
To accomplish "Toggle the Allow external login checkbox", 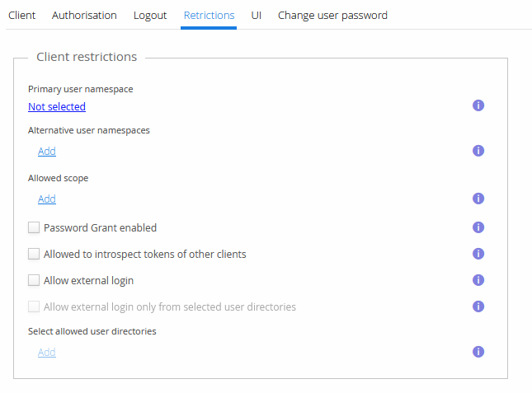I will tap(34, 280).
